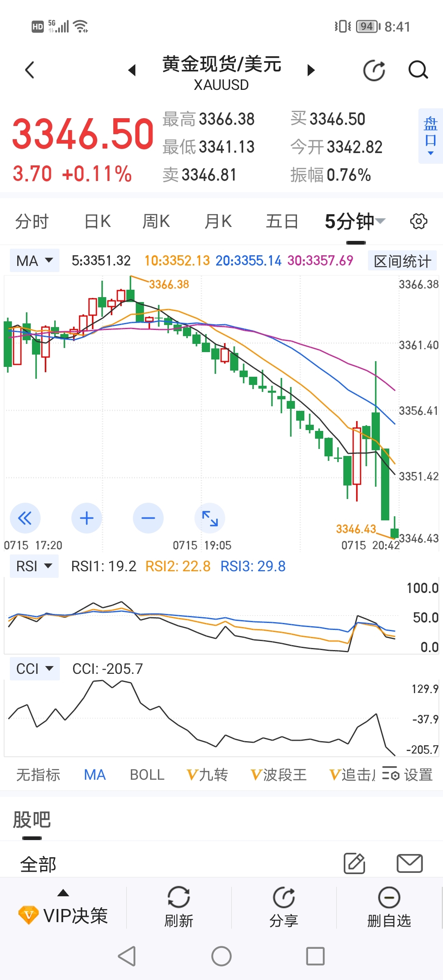This screenshot has width=443, height=980.
Task: Tap the 分享 share button
Action: (283, 908)
